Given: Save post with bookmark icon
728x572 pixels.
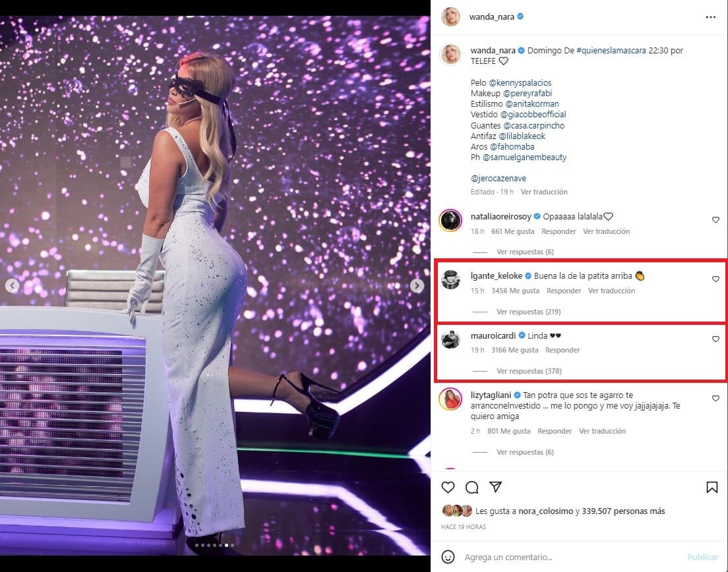Looking at the screenshot, I should tap(712, 487).
